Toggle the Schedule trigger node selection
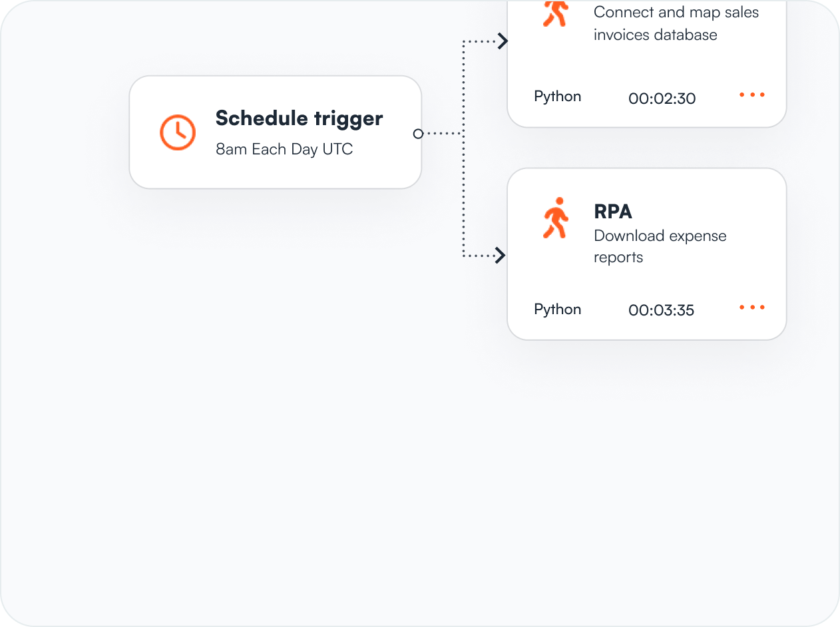 point(275,132)
